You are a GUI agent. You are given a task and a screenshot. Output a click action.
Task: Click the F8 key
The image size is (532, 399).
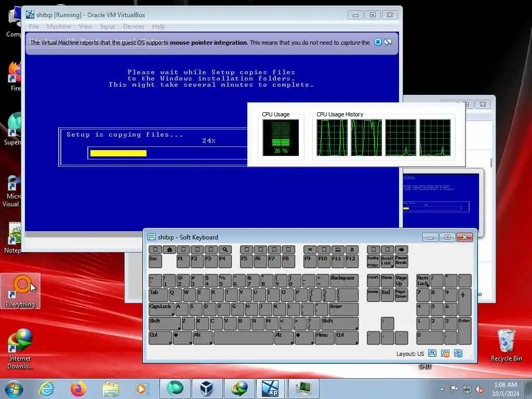click(x=288, y=261)
